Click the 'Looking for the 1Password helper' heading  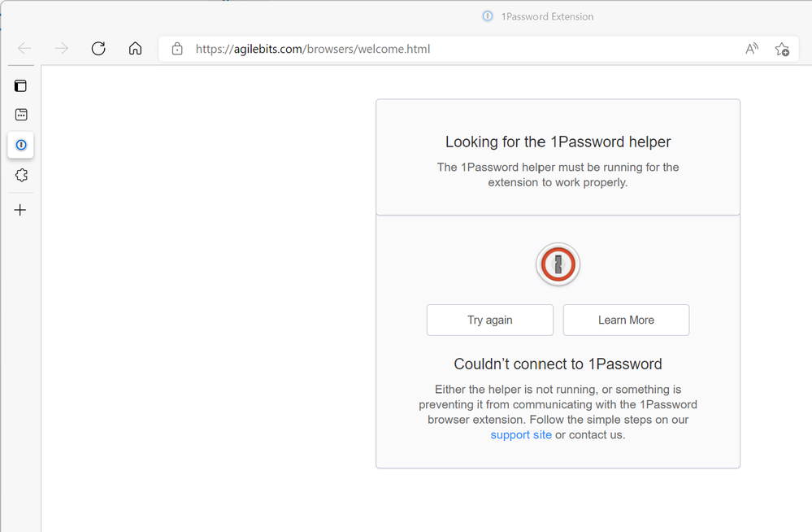558,142
